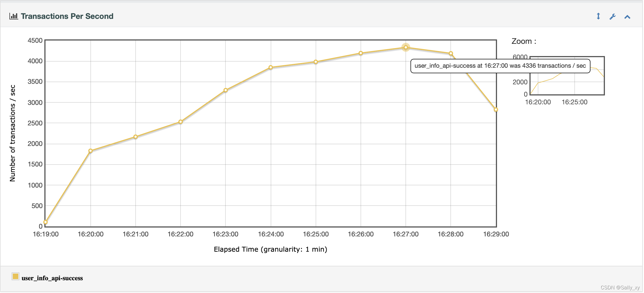This screenshot has width=644, height=293.
Task: Click the Zoom : label
Action: (x=524, y=41)
